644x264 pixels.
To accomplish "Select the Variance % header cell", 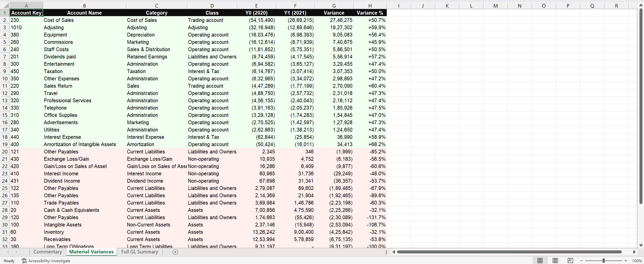I will [370, 13].
